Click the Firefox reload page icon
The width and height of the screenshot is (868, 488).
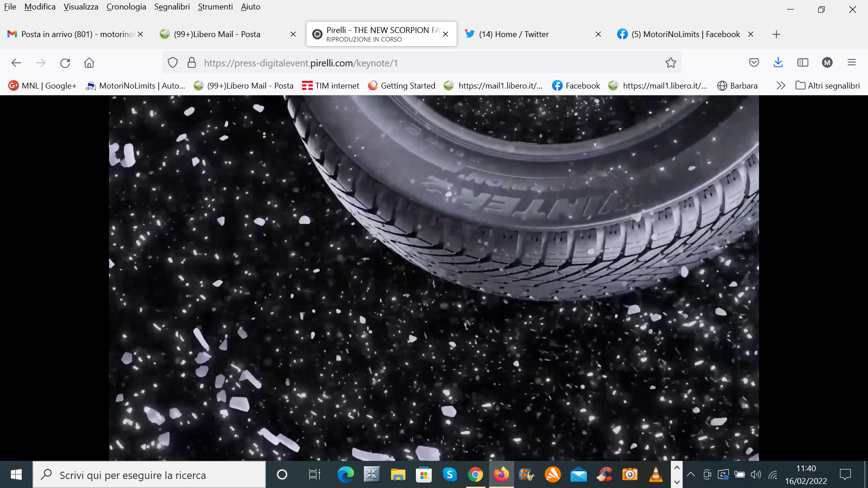click(65, 63)
